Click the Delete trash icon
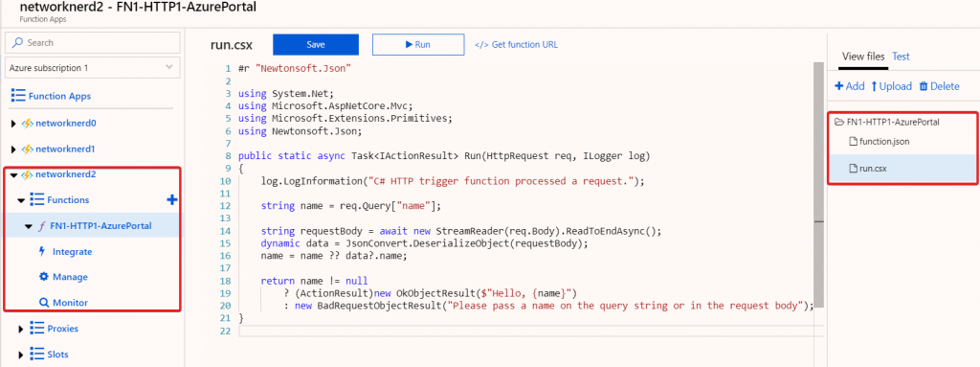The height and width of the screenshot is (367, 980). [924, 86]
